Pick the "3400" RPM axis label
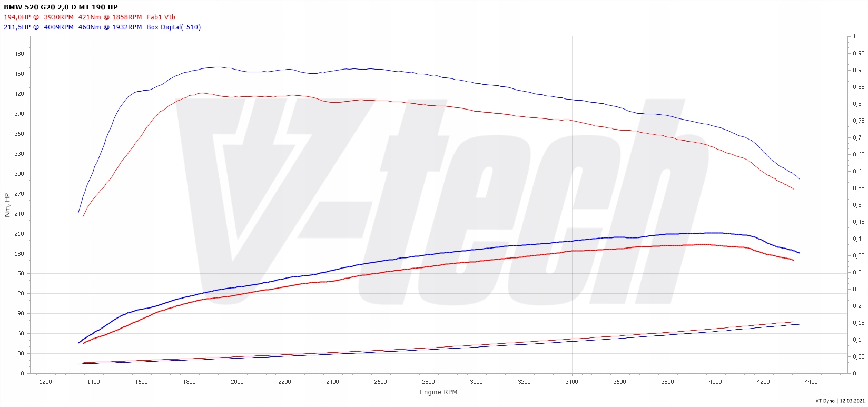868x407 pixels. click(x=572, y=382)
